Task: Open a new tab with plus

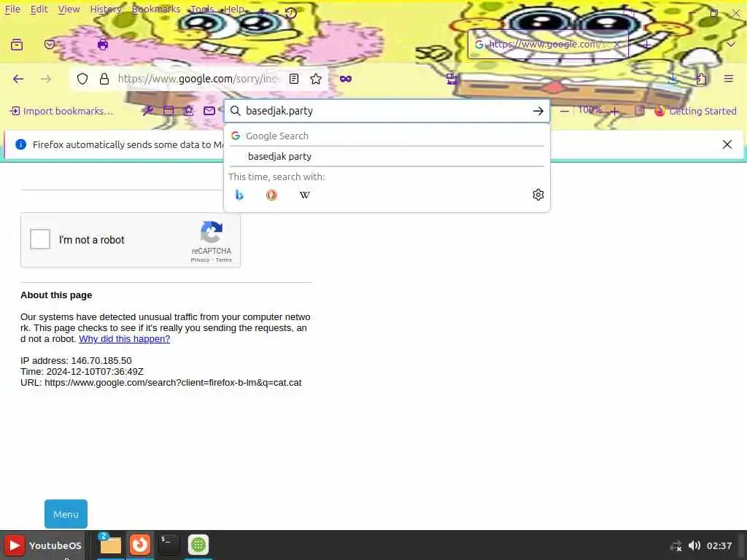Action: pyautogui.click(x=646, y=44)
